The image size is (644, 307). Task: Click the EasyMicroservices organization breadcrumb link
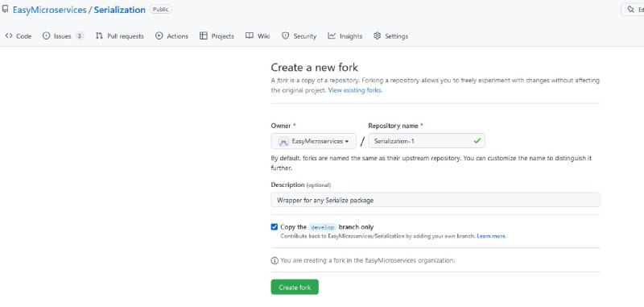point(50,10)
